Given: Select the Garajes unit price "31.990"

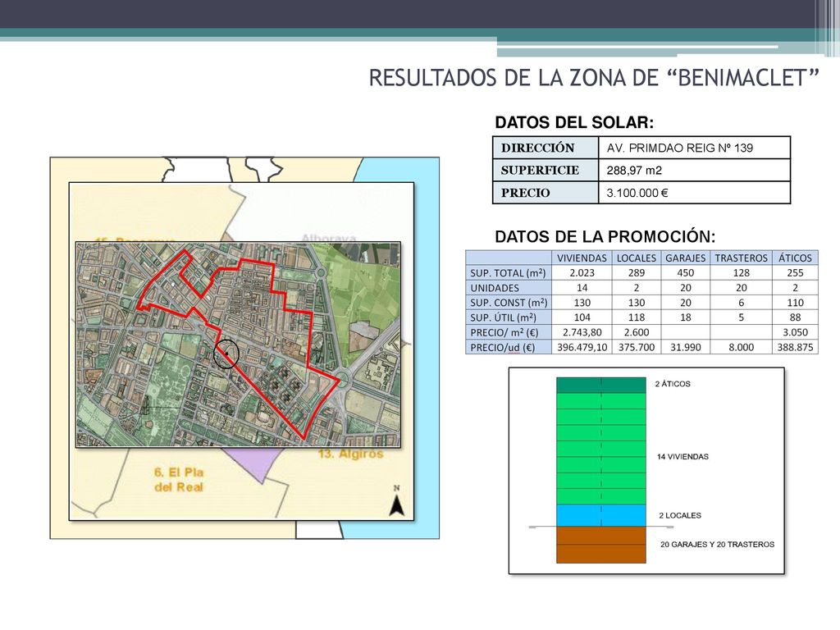Looking at the screenshot, I should pos(686,347).
